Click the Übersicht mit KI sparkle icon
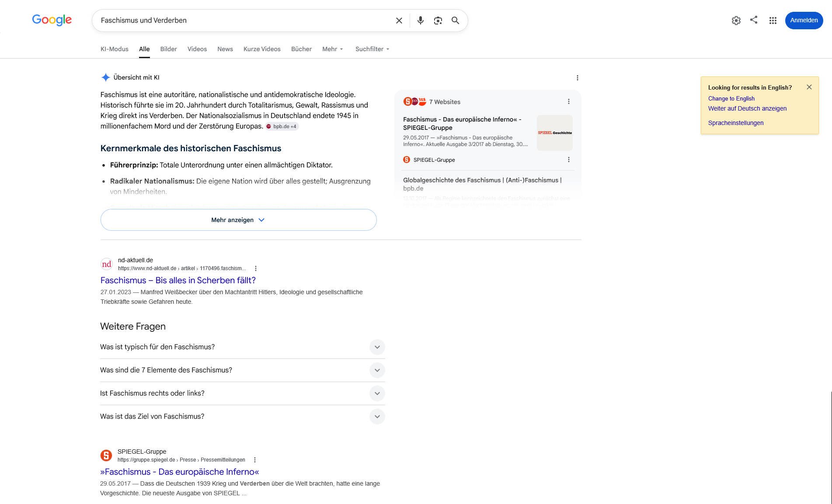 (x=106, y=77)
